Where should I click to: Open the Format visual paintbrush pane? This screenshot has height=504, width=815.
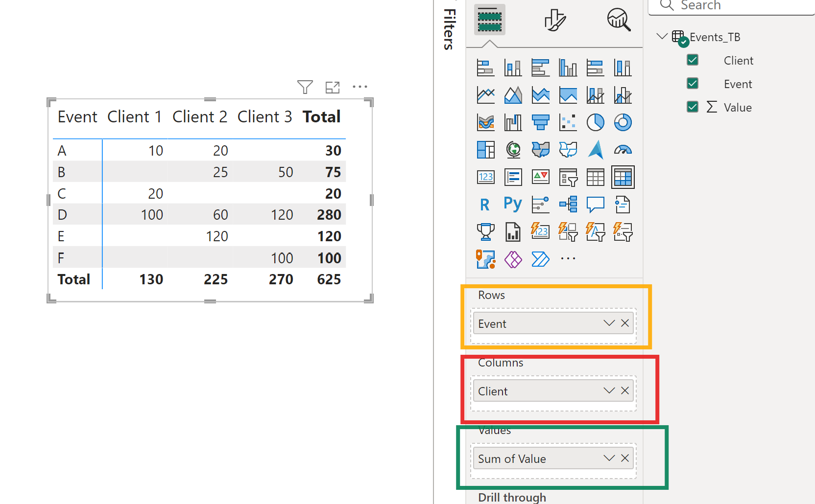554,20
